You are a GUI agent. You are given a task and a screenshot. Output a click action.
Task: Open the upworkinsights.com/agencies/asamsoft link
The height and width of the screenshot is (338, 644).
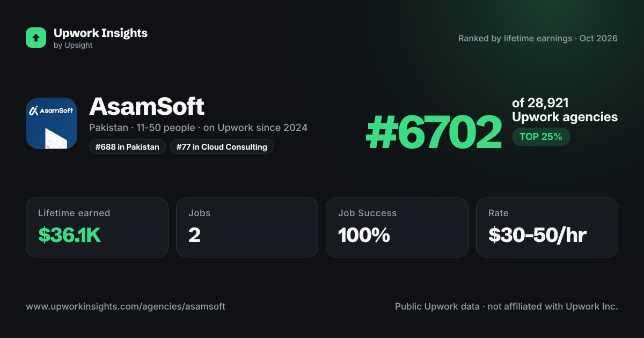[126, 306]
